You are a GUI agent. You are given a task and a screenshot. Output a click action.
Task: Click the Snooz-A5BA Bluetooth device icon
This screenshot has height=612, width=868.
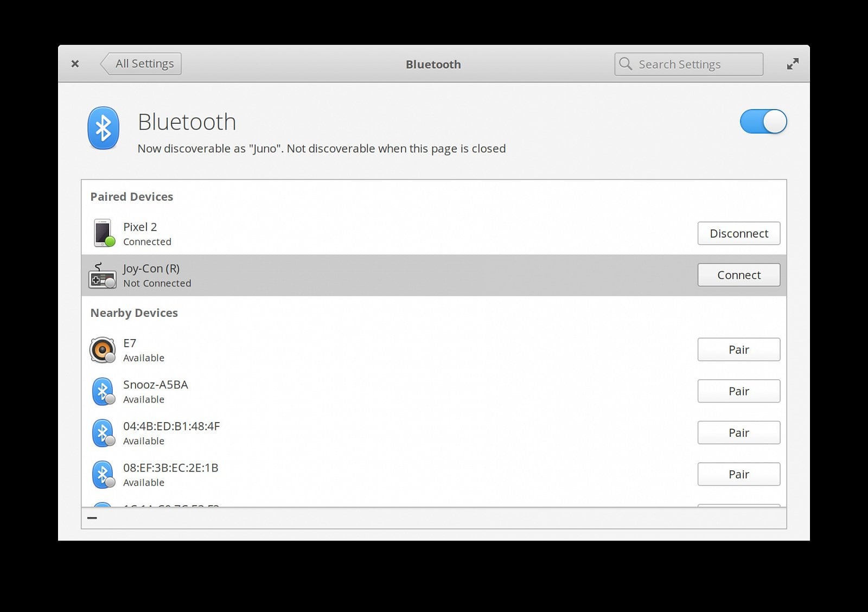[103, 391]
